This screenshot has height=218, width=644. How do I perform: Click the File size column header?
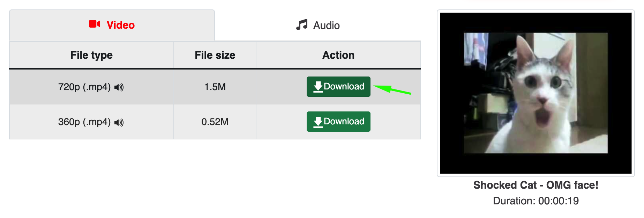pyautogui.click(x=215, y=55)
